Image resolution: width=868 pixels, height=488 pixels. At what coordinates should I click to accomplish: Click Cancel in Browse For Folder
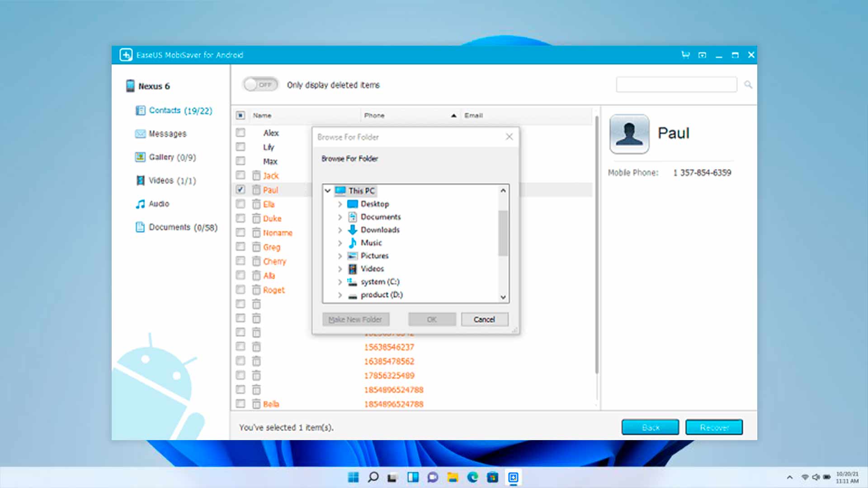(x=484, y=319)
